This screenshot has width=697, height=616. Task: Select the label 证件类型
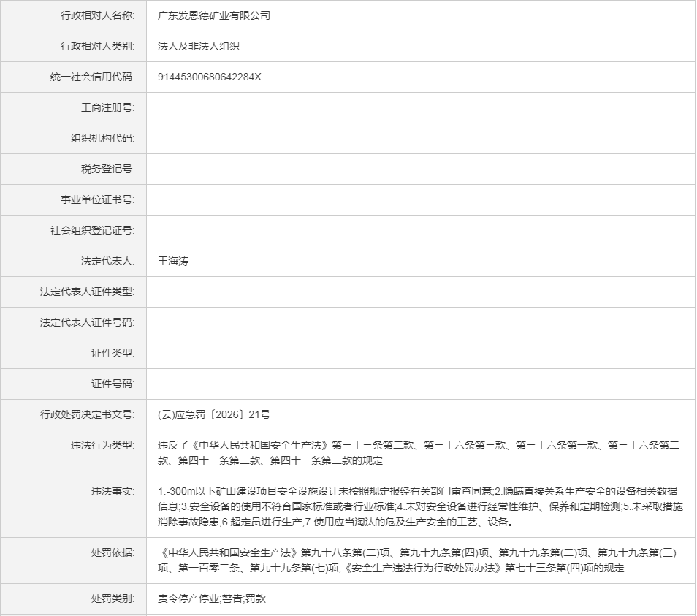(113, 353)
